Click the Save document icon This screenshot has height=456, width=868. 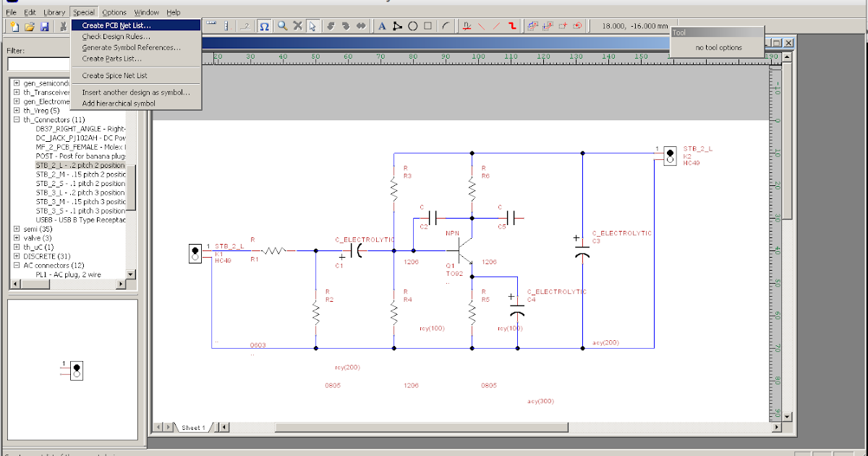pos(46,26)
